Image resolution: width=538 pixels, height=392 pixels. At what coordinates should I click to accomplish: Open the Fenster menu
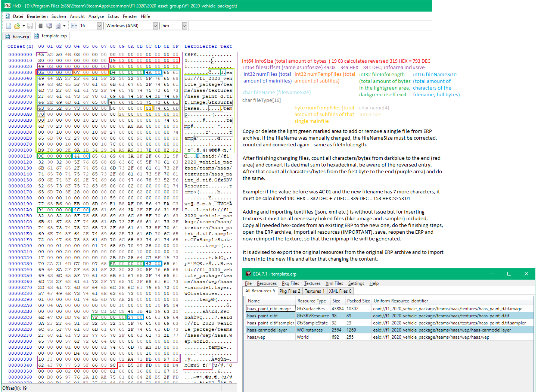(130, 16)
